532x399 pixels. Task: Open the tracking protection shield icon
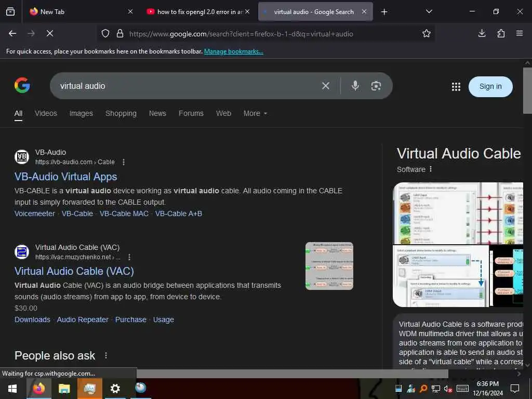click(105, 34)
